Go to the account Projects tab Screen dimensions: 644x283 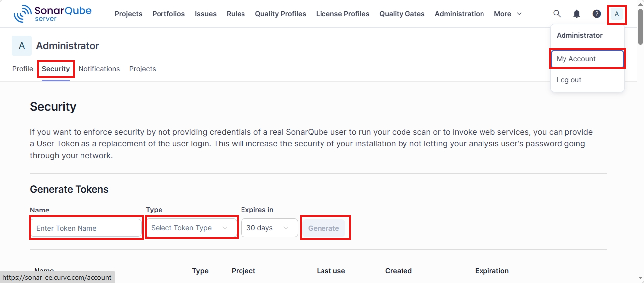click(x=142, y=69)
